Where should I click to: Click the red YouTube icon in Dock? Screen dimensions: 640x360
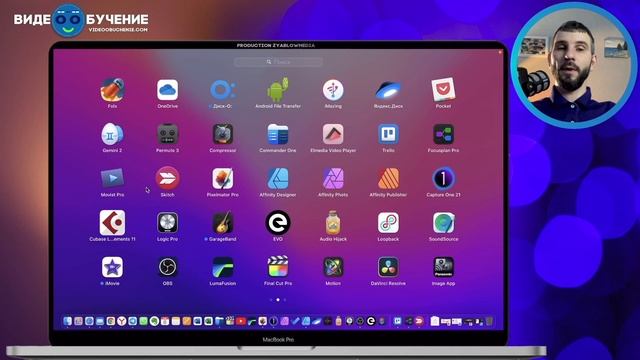(x=241, y=321)
